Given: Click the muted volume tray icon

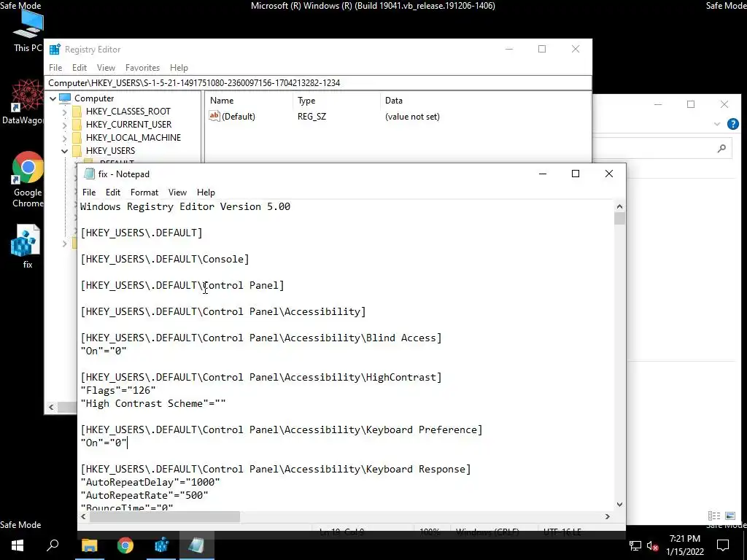Looking at the screenshot, I should point(653,545).
